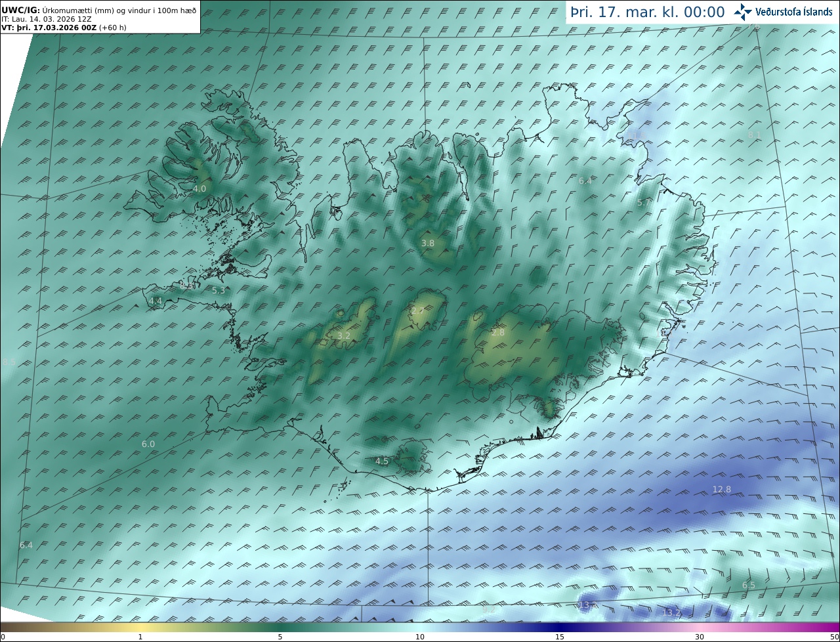The width and height of the screenshot is (840, 642).
Task: Click the 50 label on the colour scale
Action: (x=834, y=637)
